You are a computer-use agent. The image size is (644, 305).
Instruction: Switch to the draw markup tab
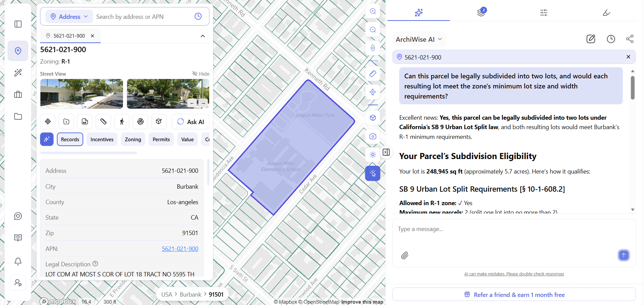[x=606, y=13]
